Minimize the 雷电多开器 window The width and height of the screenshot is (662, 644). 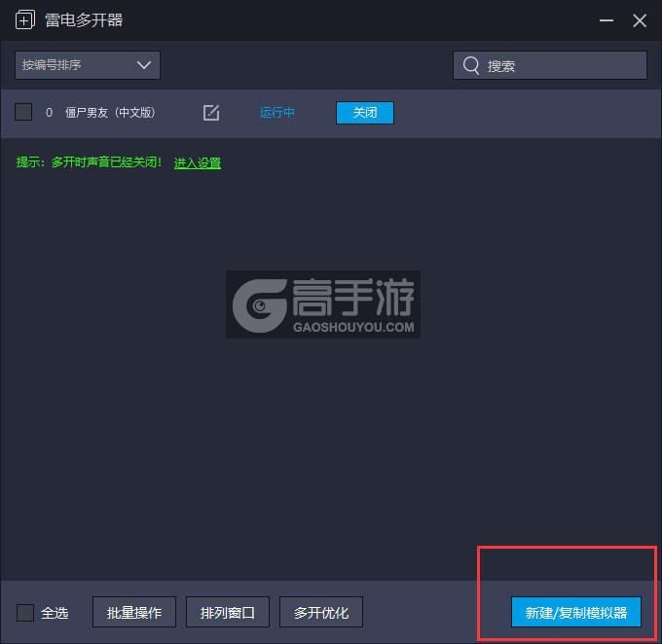(x=606, y=20)
